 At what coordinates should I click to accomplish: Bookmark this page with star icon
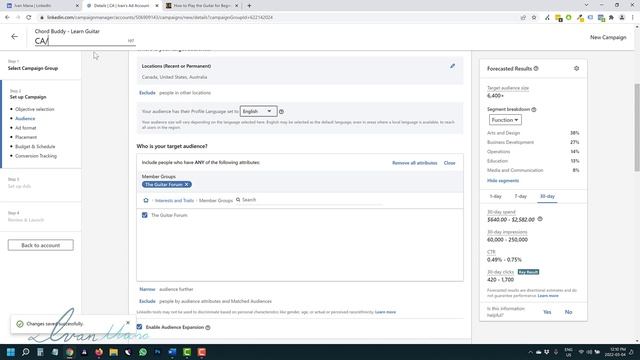point(534,18)
